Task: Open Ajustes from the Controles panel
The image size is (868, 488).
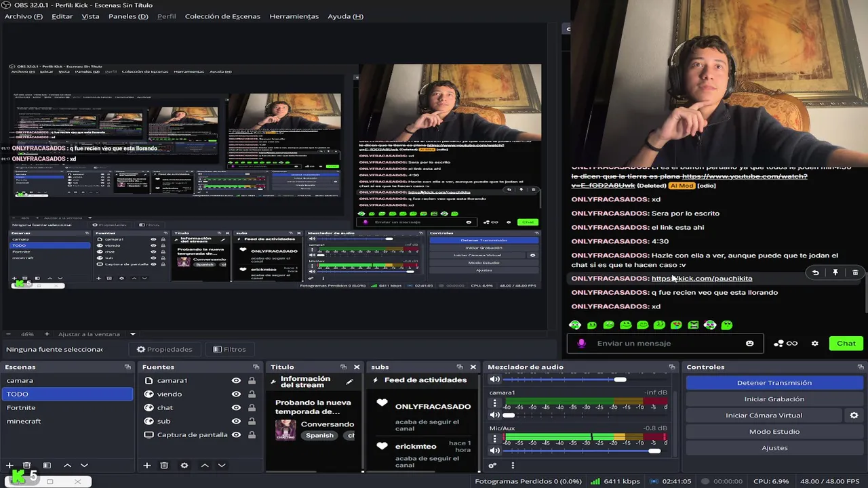Action: coord(774,448)
